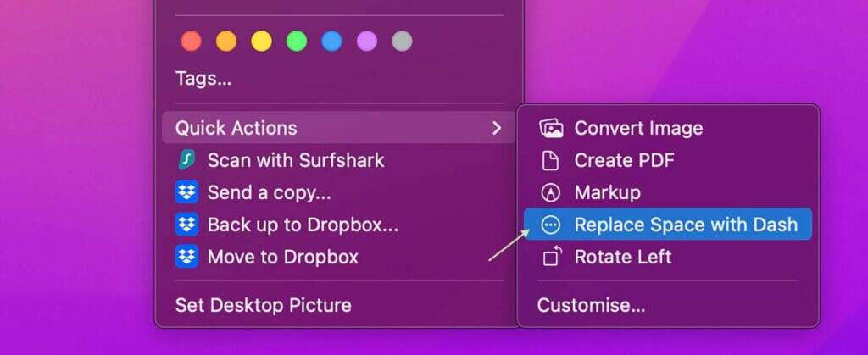Click the Dropbox icon beside Send a copy
868x355 pixels.
[x=187, y=192]
